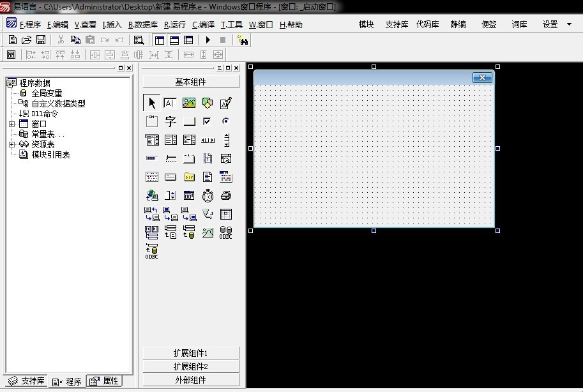Switch to the 属性 bottom tab
The width and height of the screenshot is (583, 392).
click(x=104, y=381)
